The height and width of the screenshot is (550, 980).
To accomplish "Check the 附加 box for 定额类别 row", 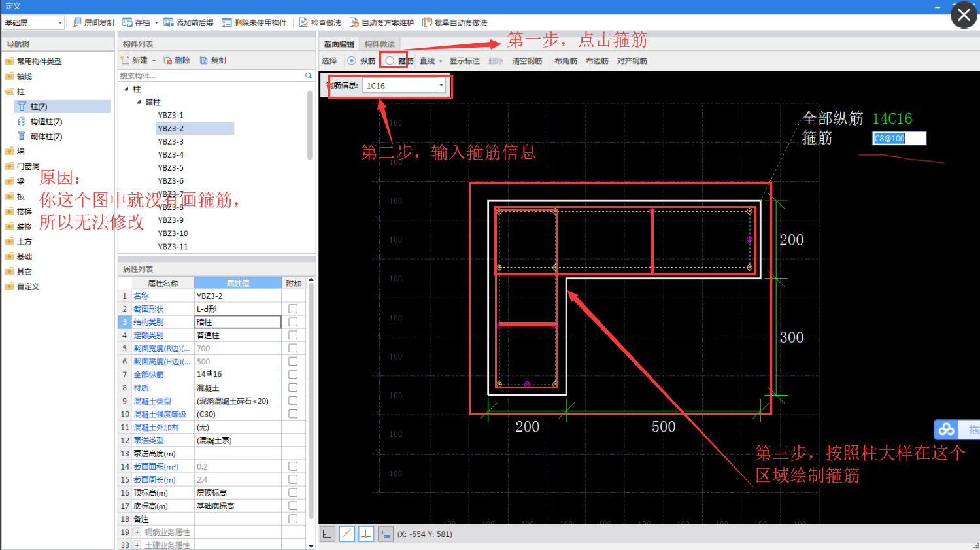I will (293, 335).
